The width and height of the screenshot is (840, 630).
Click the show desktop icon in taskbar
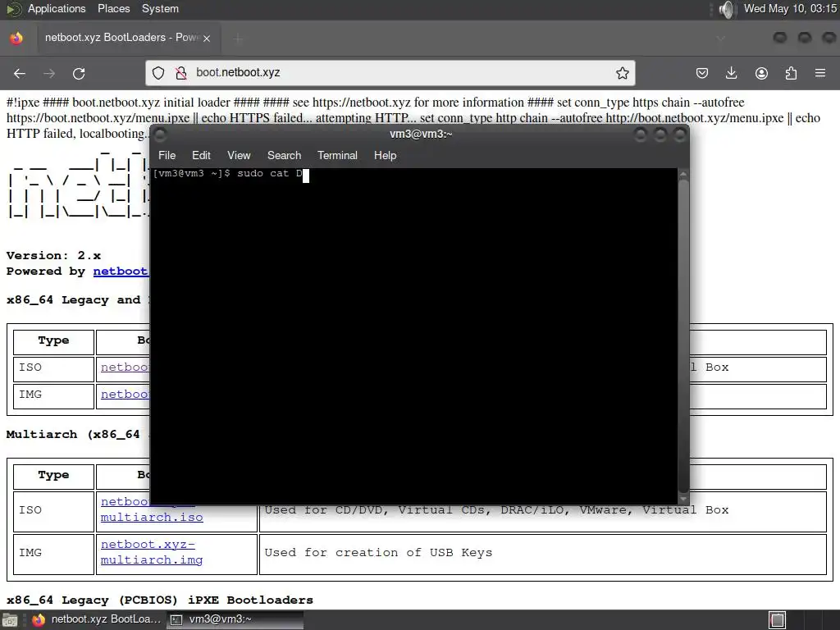[10, 620]
